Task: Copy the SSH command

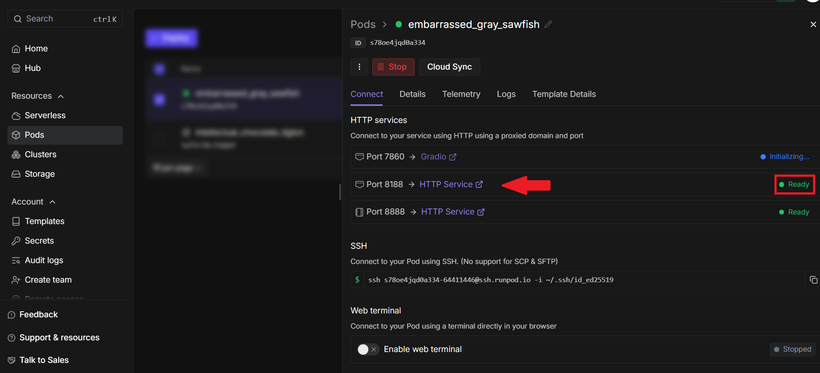Action: tap(813, 280)
